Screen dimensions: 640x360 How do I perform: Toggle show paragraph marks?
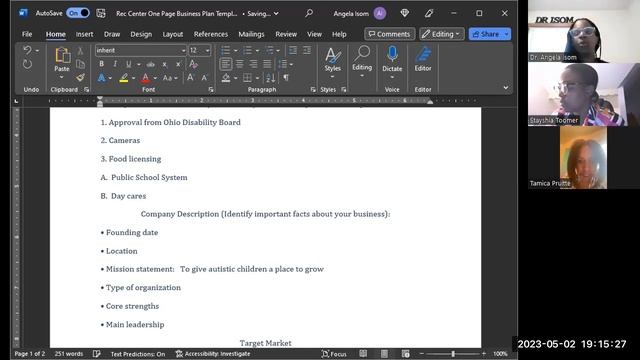tap(286, 78)
